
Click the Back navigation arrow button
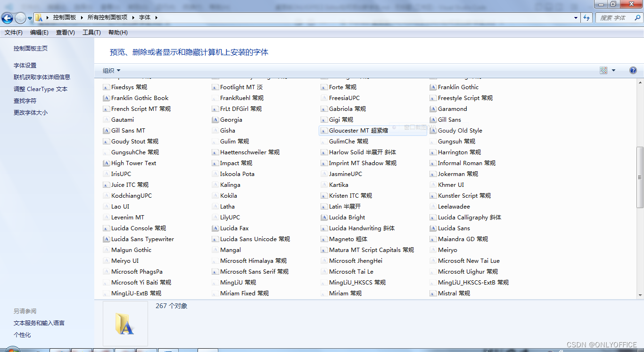pyautogui.click(x=7, y=18)
